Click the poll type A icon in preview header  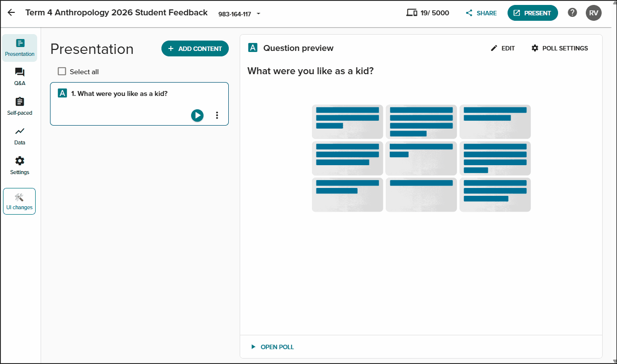click(253, 48)
